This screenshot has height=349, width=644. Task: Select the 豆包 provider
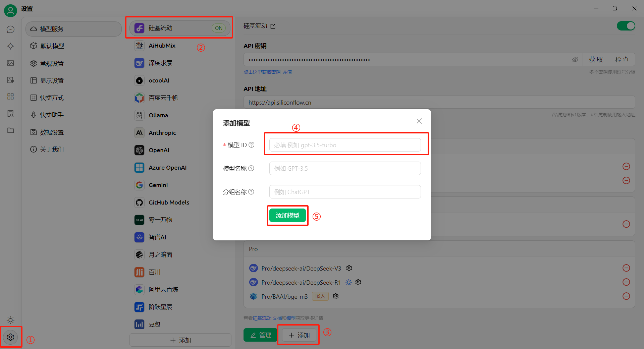[x=180, y=325]
